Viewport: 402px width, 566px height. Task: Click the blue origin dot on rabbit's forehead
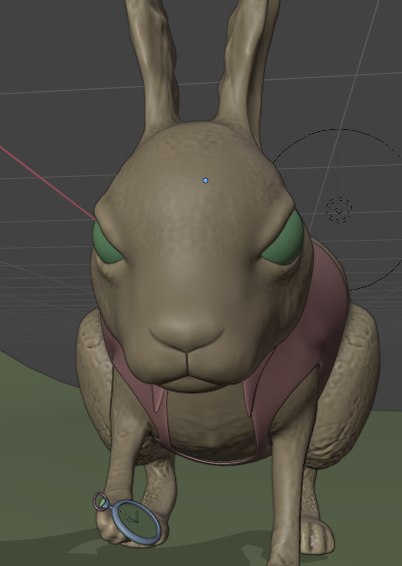(205, 180)
